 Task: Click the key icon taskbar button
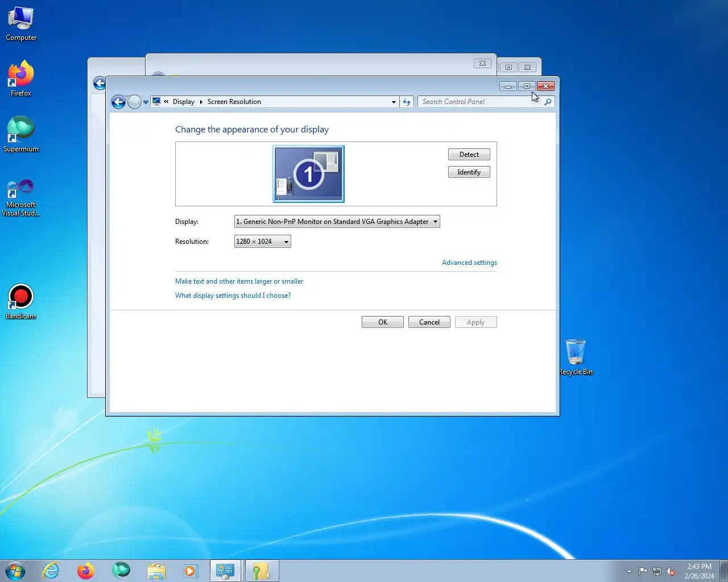(x=262, y=571)
